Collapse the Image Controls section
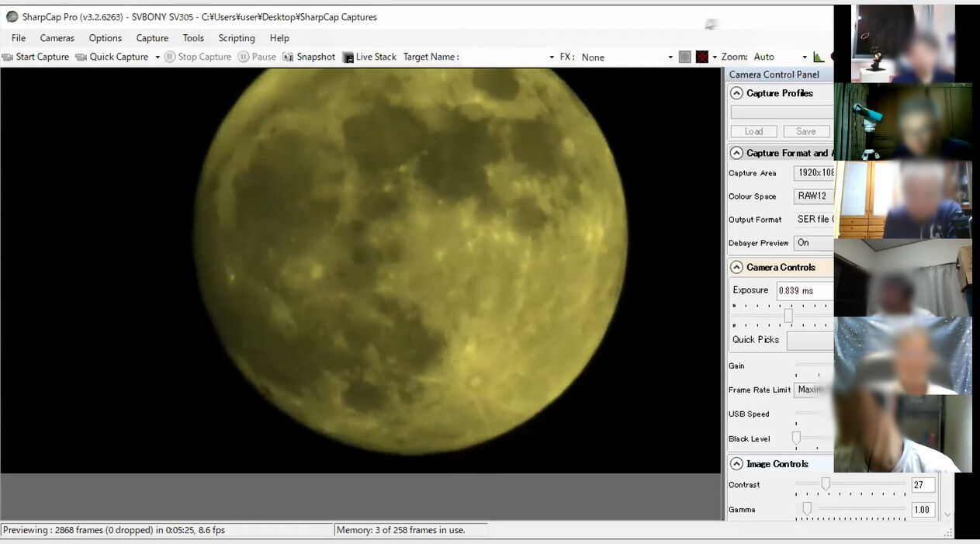Image resolution: width=980 pixels, height=544 pixels. (736, 464)
